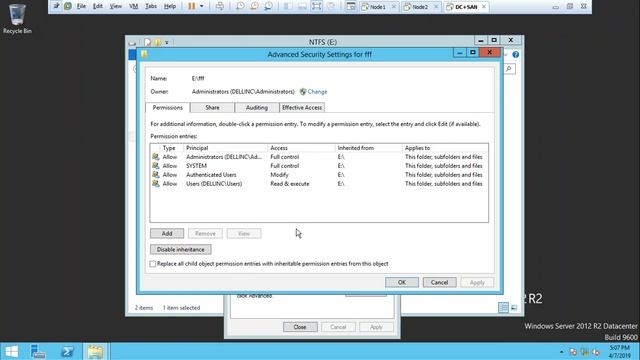Click the search icon in NTFS (E:) window
640x360 pixels.
click(509, 69)
